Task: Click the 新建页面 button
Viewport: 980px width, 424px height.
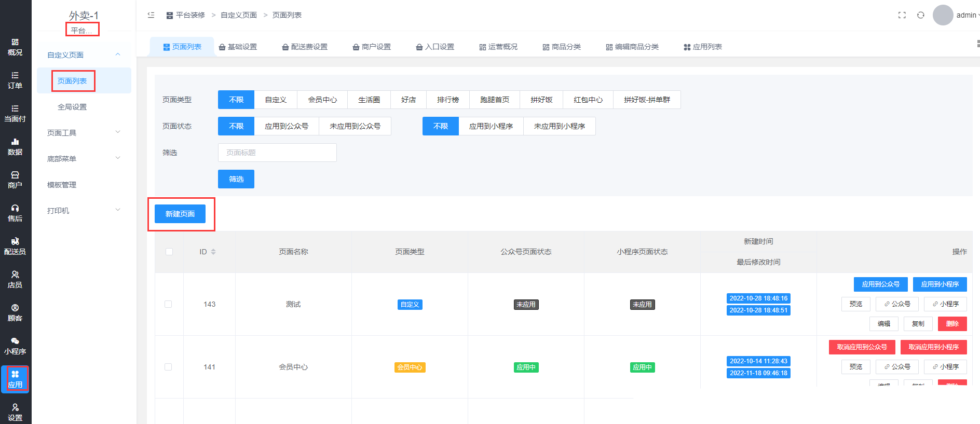Action: click(180, 214)
